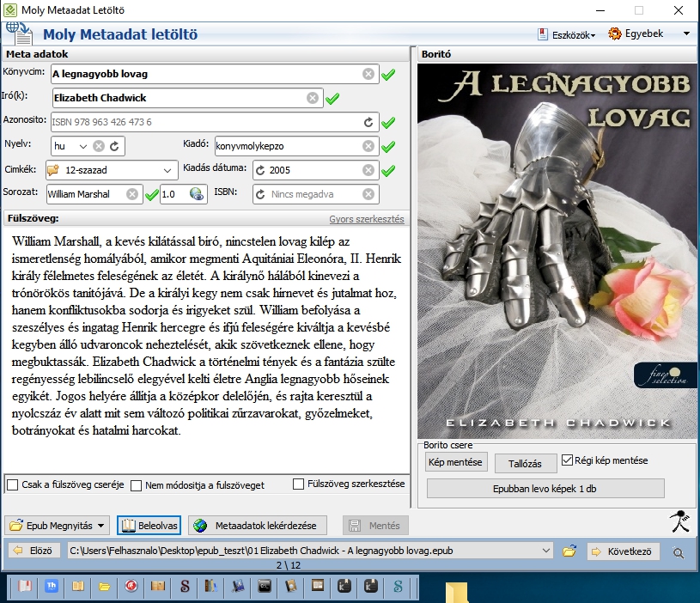Uncheck Régi kép mentése
Viewport: 700px width, 603px height.
(x=567, y=460)
